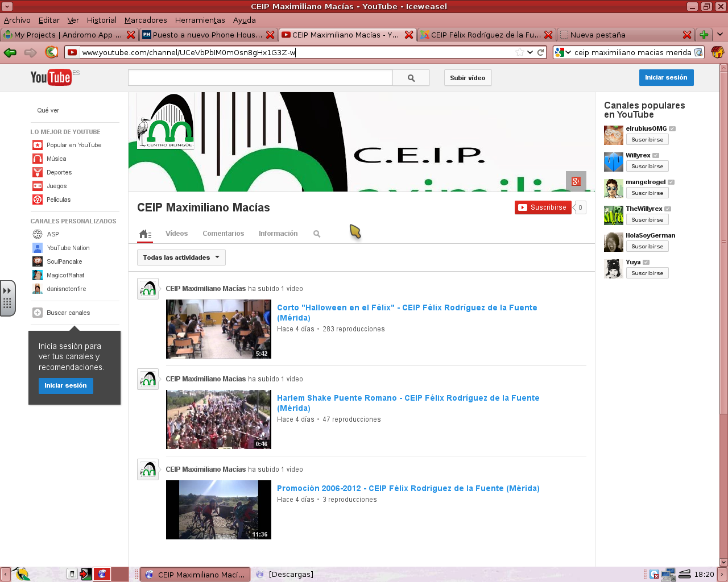Expand the Todas las actividades dropdown
The height and width of the screenshot is (582, 728).
click(x=181, y=257)
